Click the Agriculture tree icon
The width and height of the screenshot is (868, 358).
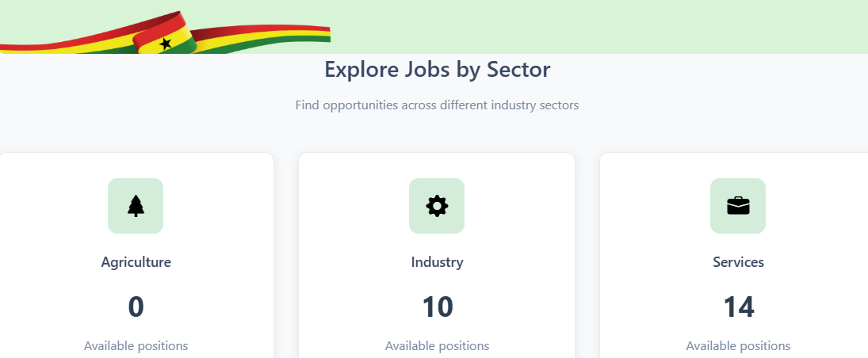pos(136,206)
